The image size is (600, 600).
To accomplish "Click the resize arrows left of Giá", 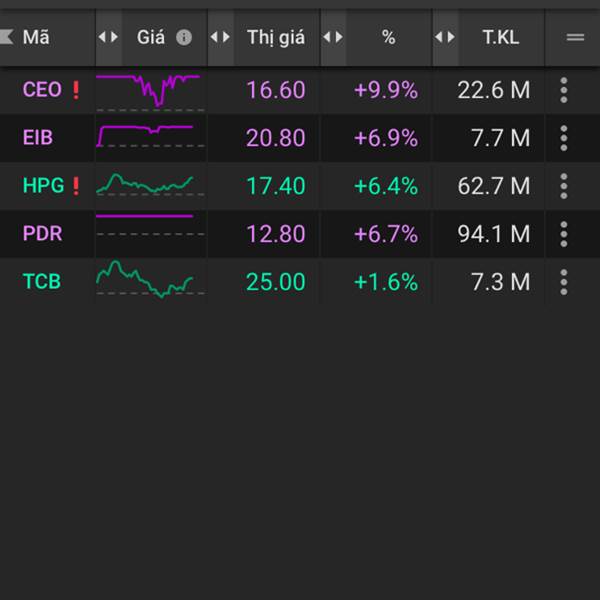I will 108,37.
